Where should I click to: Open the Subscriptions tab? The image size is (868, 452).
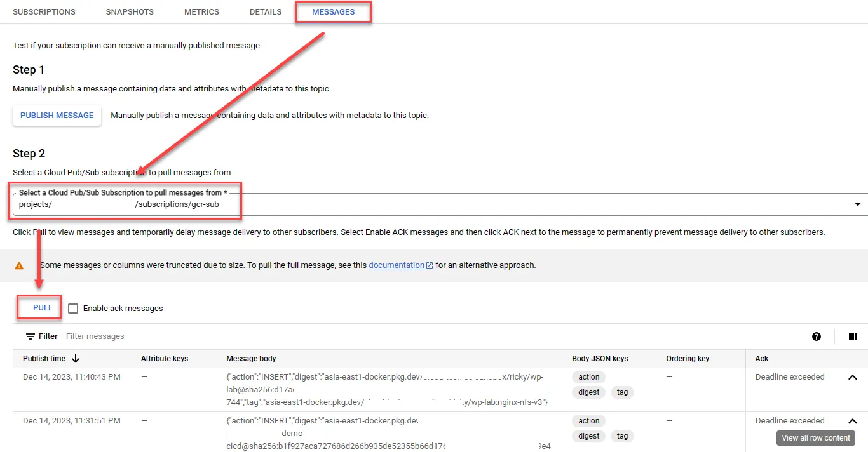[44, 12]
